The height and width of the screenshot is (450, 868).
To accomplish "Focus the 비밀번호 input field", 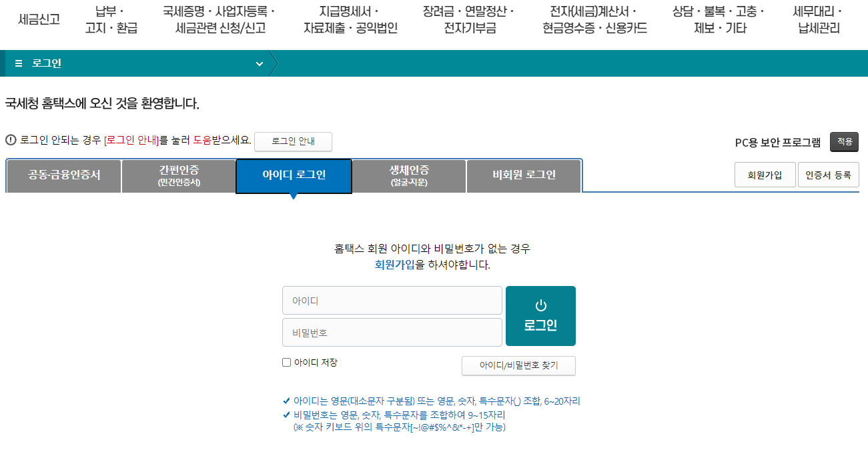I will click(392, 332).
